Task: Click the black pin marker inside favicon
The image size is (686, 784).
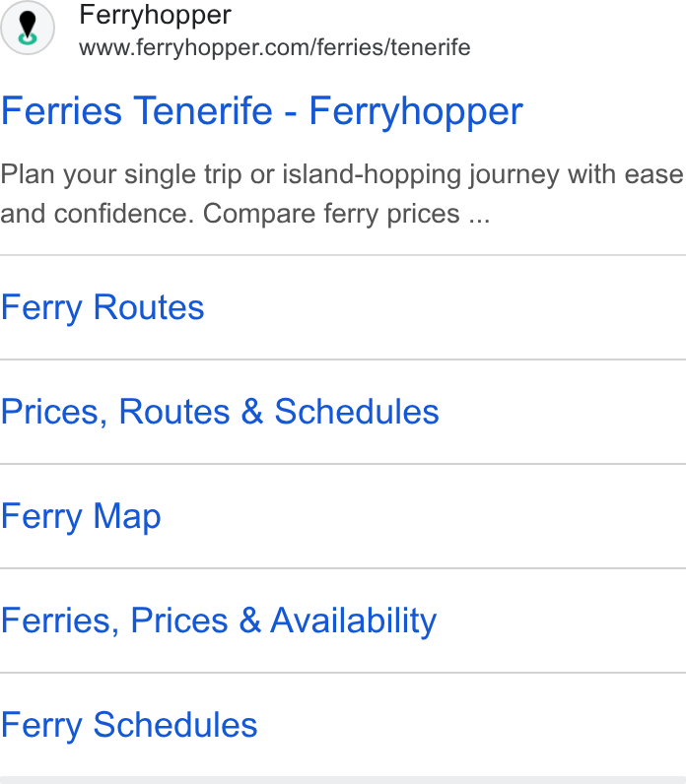Action: [x=28, y=24]
